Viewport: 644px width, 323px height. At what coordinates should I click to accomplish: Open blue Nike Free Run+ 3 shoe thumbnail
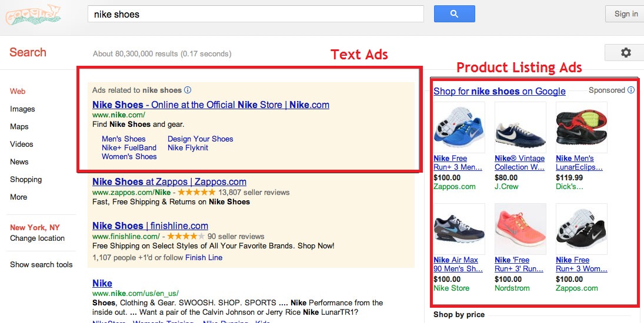459,127
